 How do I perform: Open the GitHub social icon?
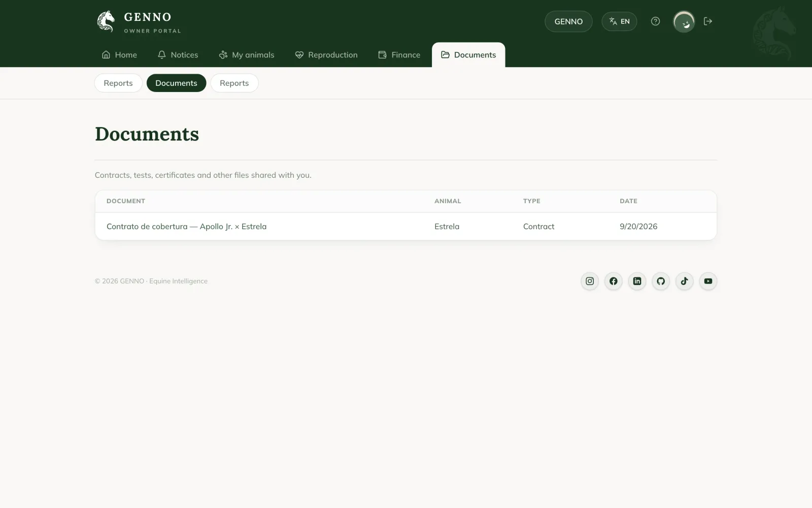point(661,281)
